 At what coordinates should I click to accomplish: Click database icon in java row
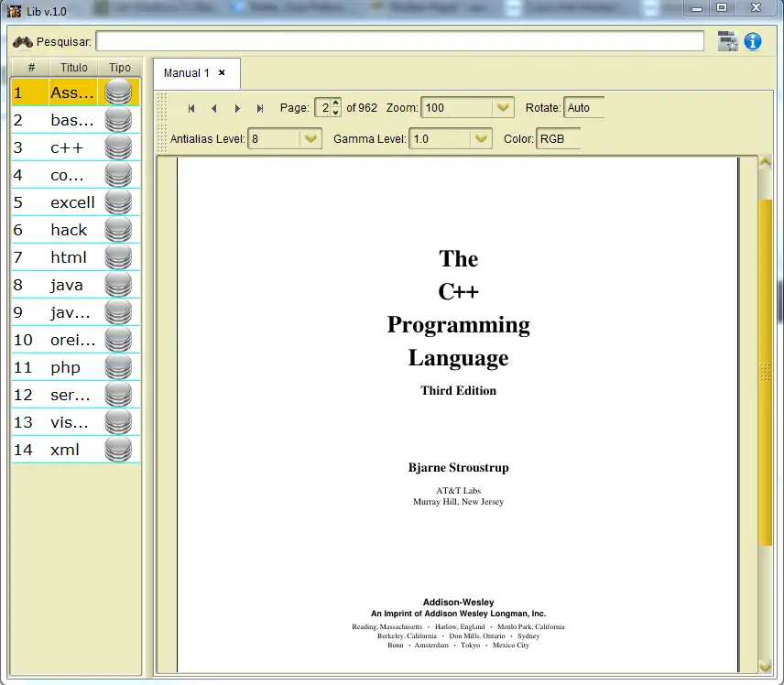[x=118, y=285]
